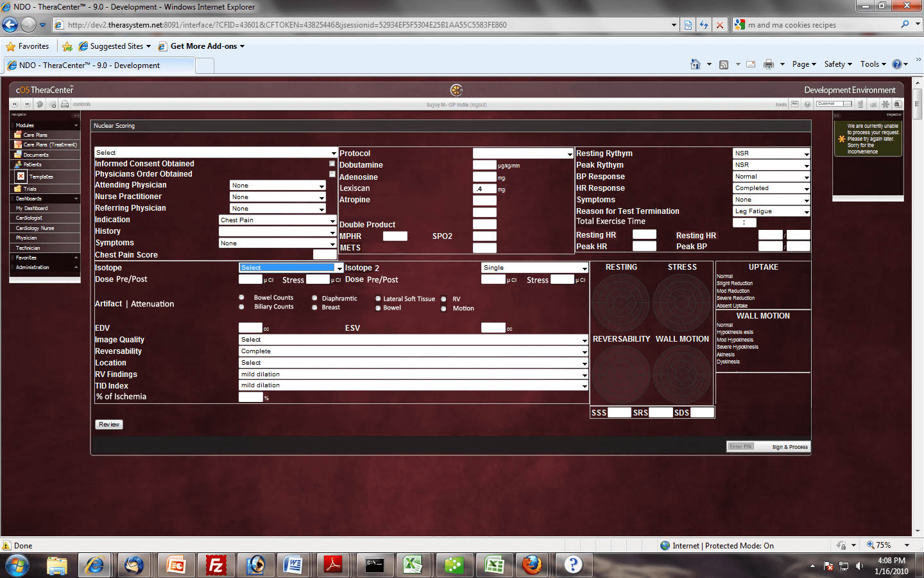Image resolution: width=924 pixels, height=578 pixels.
Task: Open IE Tools menu
Action: [x=873, y=64]
